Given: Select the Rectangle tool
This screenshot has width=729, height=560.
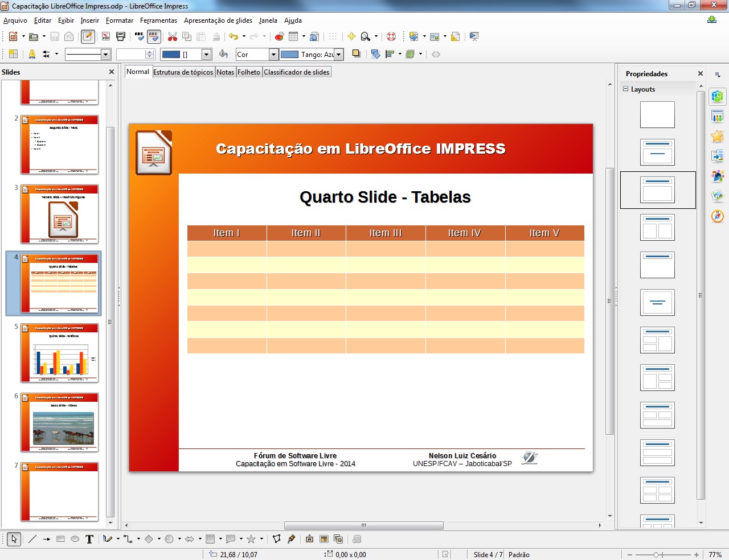Looking at the screenshot, I should pyautogui.click(x=60, y=539).
